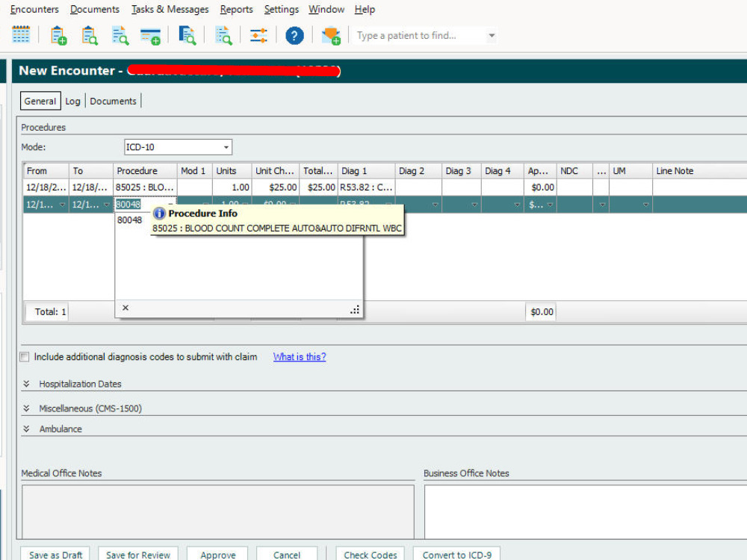
Task: Click the Line Note column header
Action: (699, 170)
